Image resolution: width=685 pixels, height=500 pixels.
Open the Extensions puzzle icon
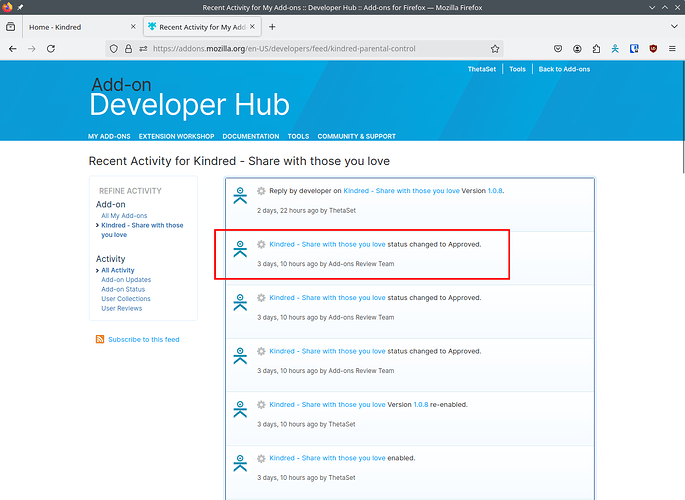[596, 49]
